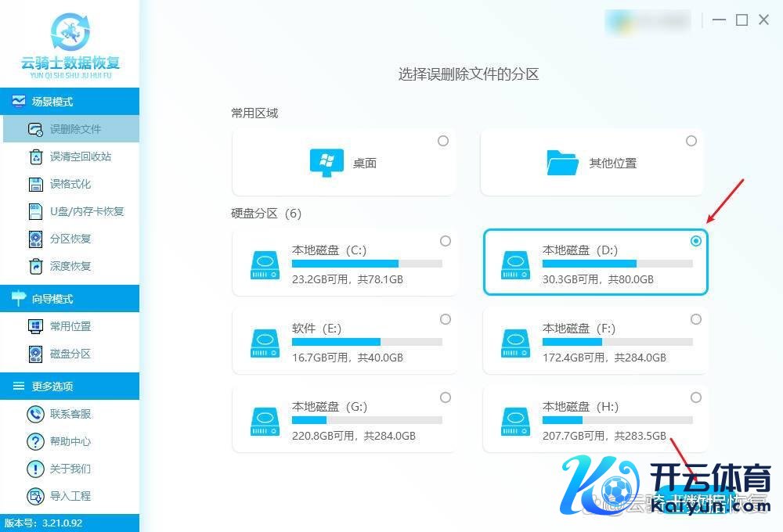Click the 软件 (E:) usage bar
This screenshot has width=783, height=532.
[x=366, y=342]
